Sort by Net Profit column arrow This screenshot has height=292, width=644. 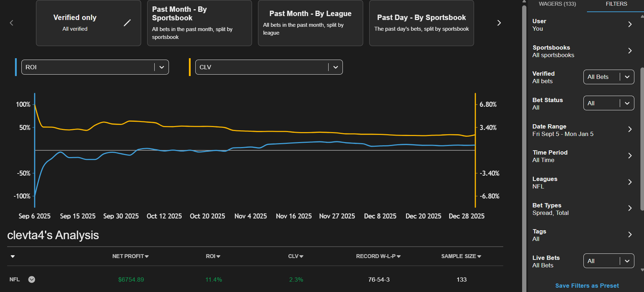point(147,256)
